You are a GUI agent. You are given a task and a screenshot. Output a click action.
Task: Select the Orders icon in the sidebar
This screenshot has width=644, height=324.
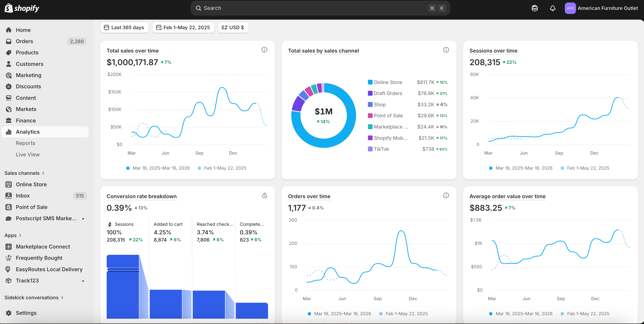(9, 41)
